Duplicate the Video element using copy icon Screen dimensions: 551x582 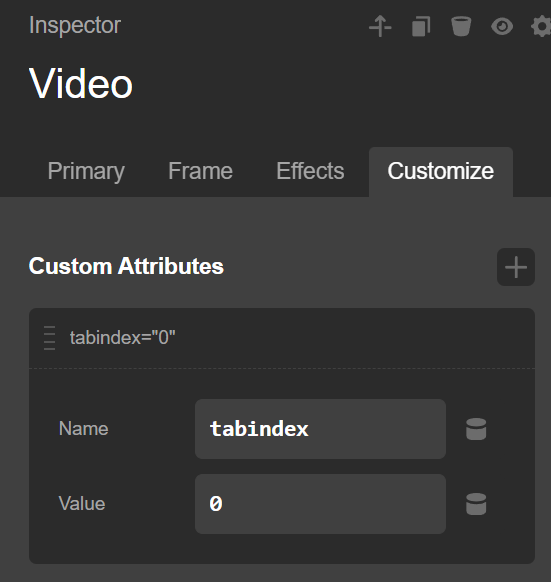[421, 26]
